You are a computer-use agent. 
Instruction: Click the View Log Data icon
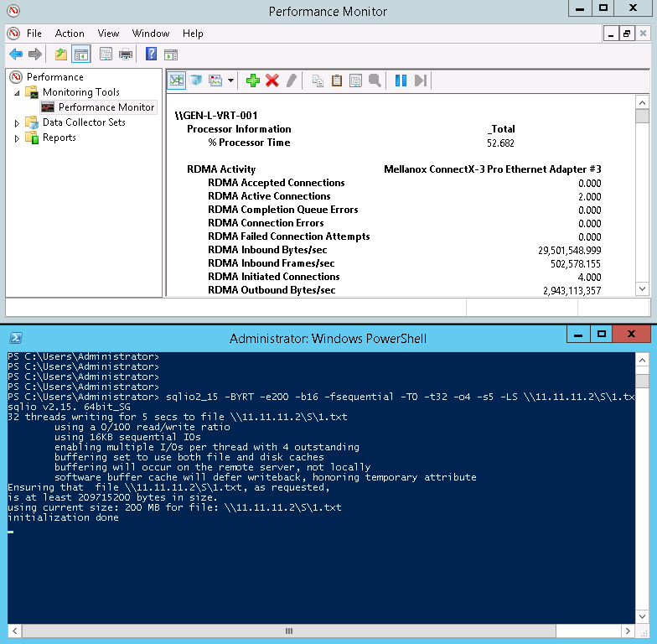196,80
